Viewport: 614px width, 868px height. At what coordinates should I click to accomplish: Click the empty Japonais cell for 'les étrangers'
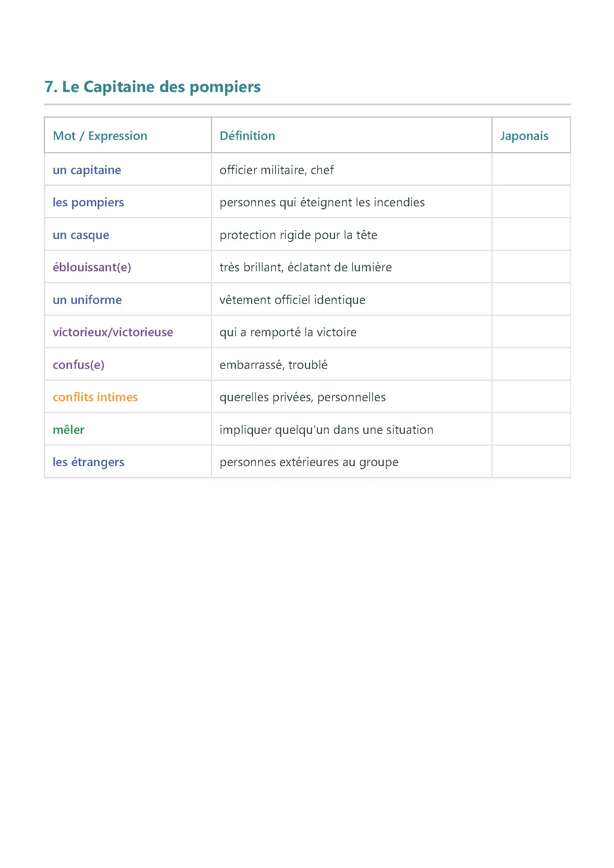(x=531, y=462)
